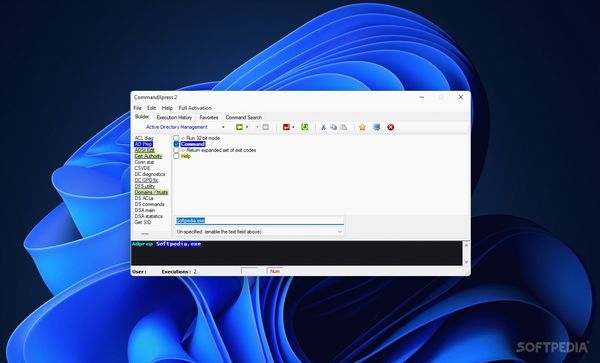This screenshot has width=600, height=363.
Task: Switch to the Builder tab
Action: 142,117
